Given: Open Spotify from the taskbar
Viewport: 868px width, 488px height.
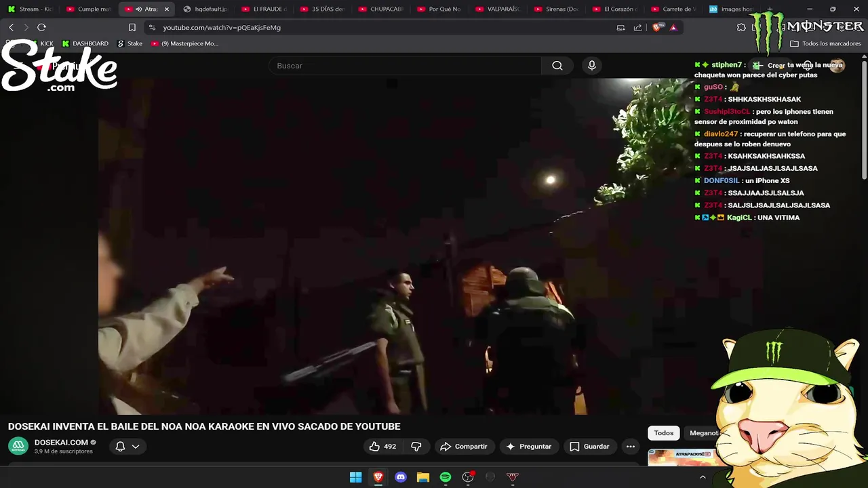Looking at the screenshot, I should (x=446, y=477).
